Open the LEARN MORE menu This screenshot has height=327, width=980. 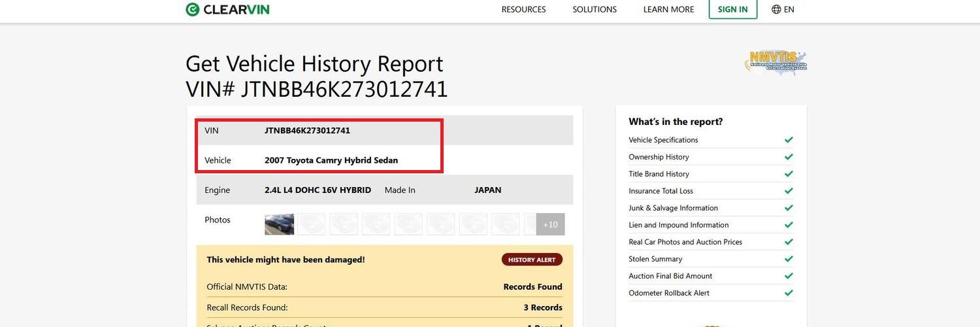[x=668, y=9]
